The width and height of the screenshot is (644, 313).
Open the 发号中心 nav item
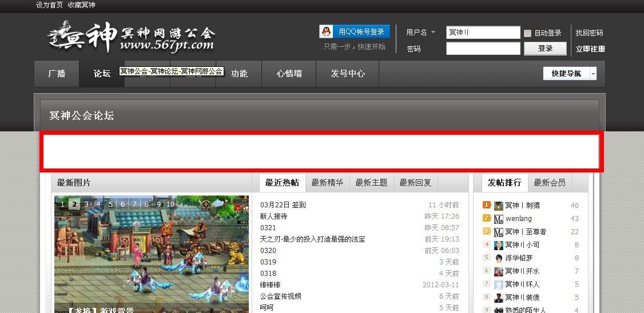click(348, 74)
